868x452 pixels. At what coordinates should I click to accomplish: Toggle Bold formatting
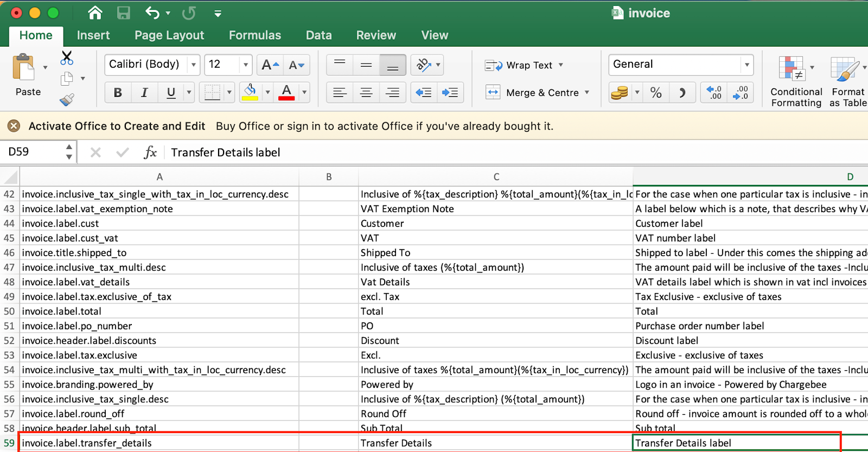pyautogui.click(x=118, y=93)
